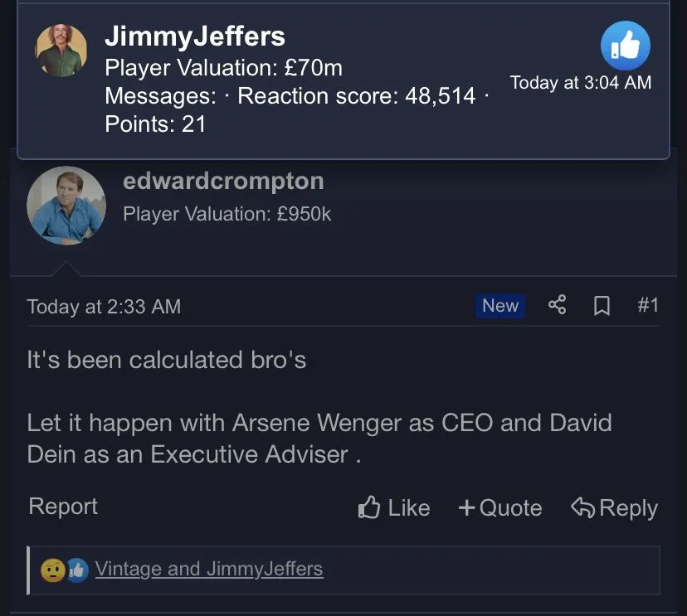Click the small thumbs-up icon in reactions bar
687x616 pixels.
click(77, 570)
